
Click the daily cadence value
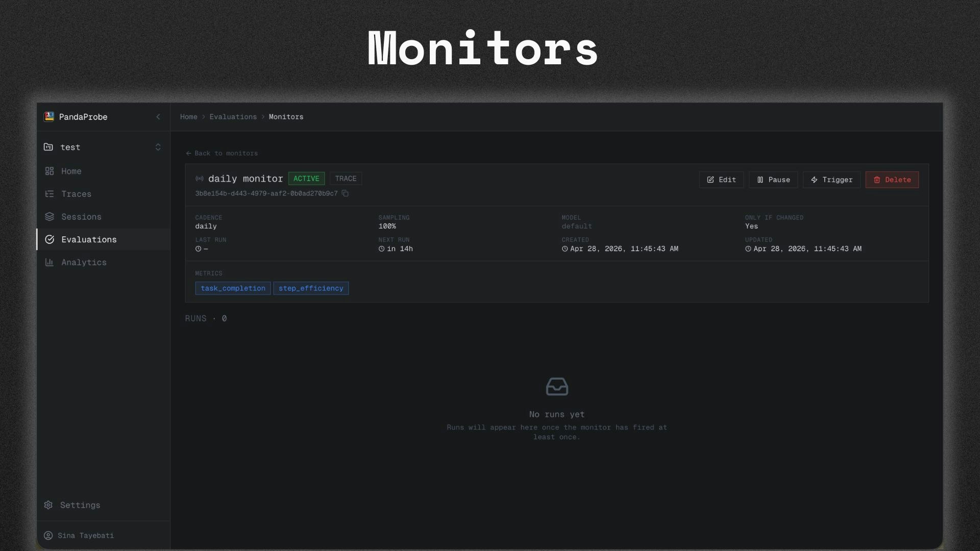click(206, 226)
